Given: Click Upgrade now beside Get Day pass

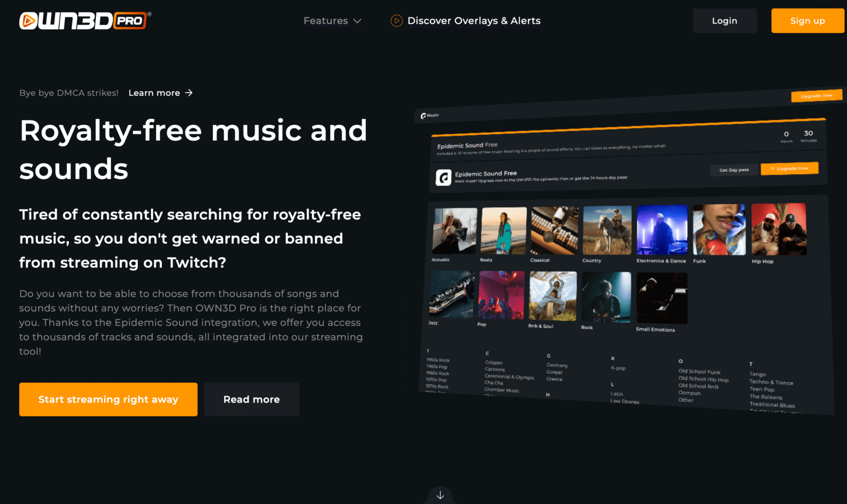Looking at the screenshot, I should coord(789,168).
